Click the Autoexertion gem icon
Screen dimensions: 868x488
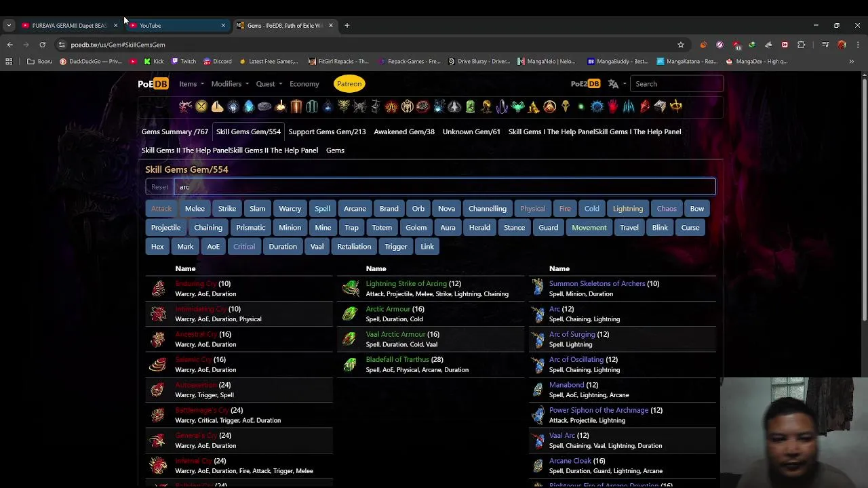pos(158,390)
